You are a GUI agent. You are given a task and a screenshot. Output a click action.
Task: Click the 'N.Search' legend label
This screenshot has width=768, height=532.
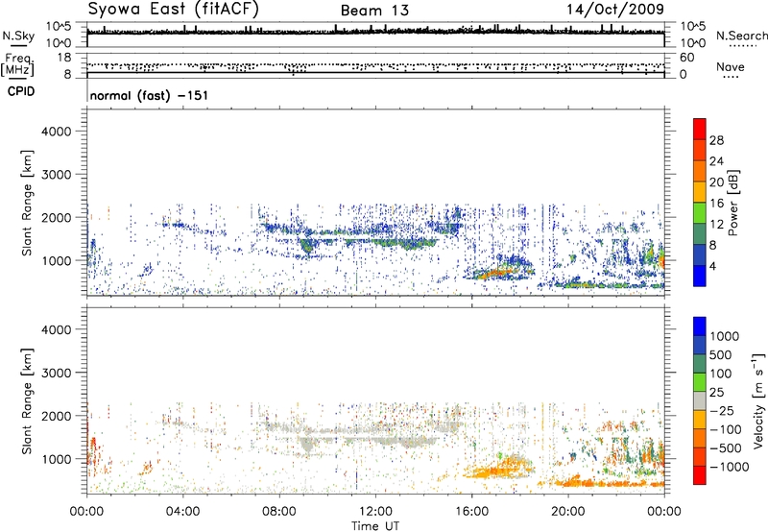pyautogui.click(x=741, y=36)
